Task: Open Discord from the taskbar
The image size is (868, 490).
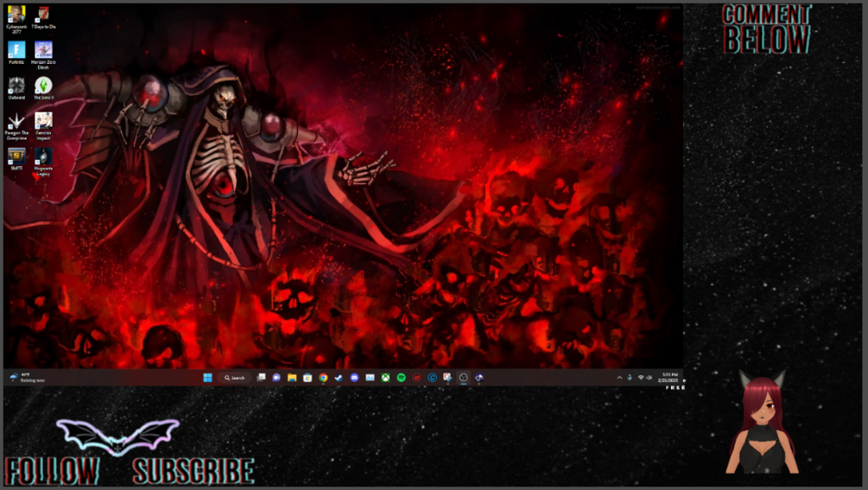Action: point(354,378)
